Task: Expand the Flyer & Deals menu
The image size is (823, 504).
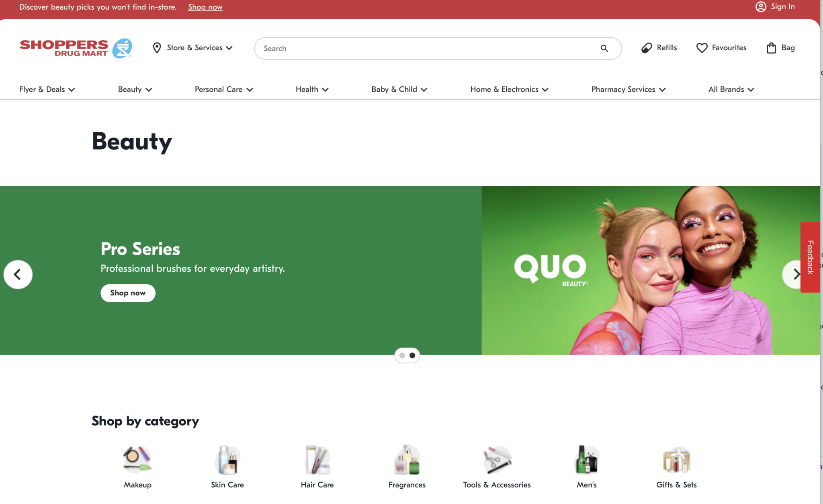Action: pos(47,89)
